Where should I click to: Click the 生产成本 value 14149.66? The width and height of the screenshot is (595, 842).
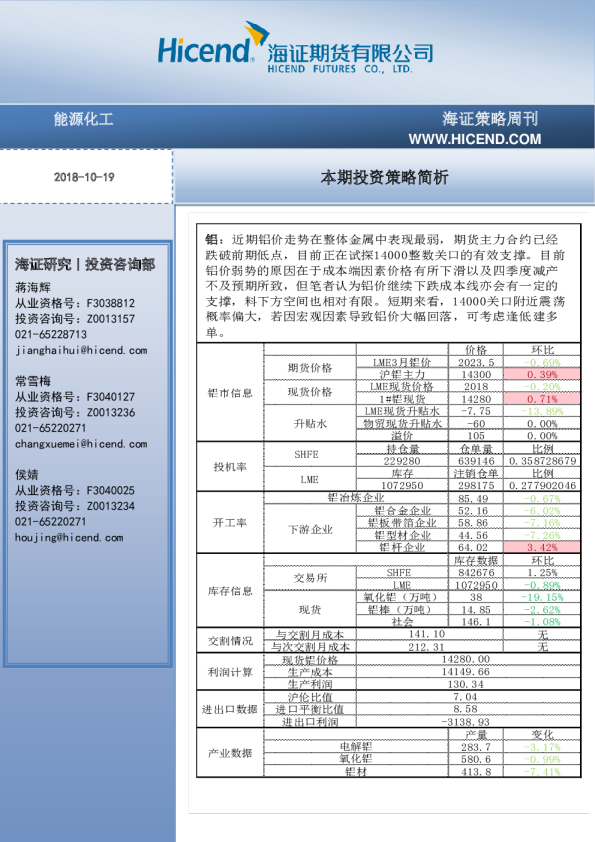pos(466,672)
